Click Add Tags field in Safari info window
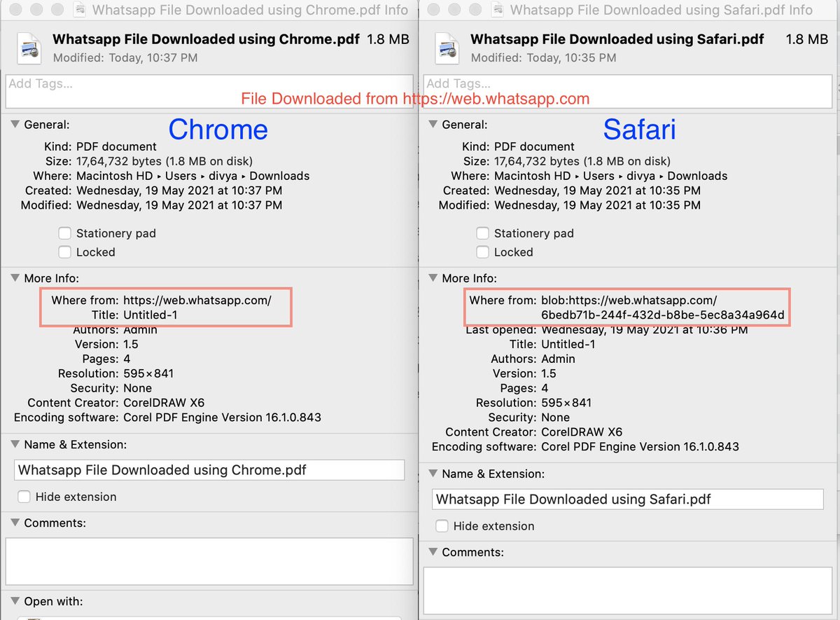Screen dimensions: 840x620 626,90
